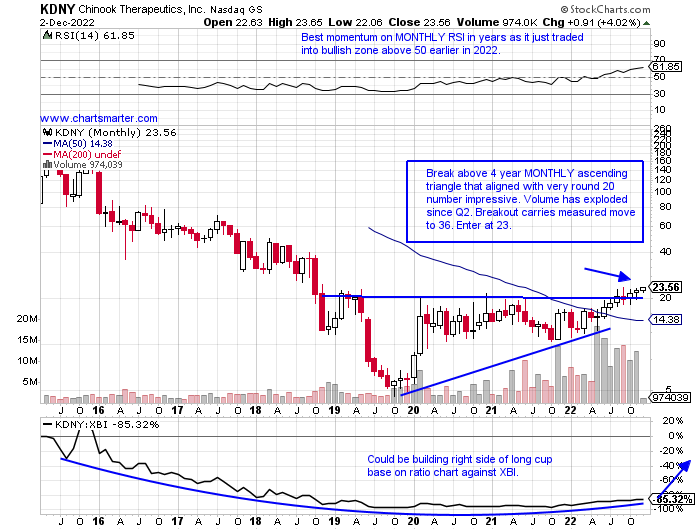Click the MA(200) undef legend entry
This screenshot has width=700, height=530.
tap(82, 154)
